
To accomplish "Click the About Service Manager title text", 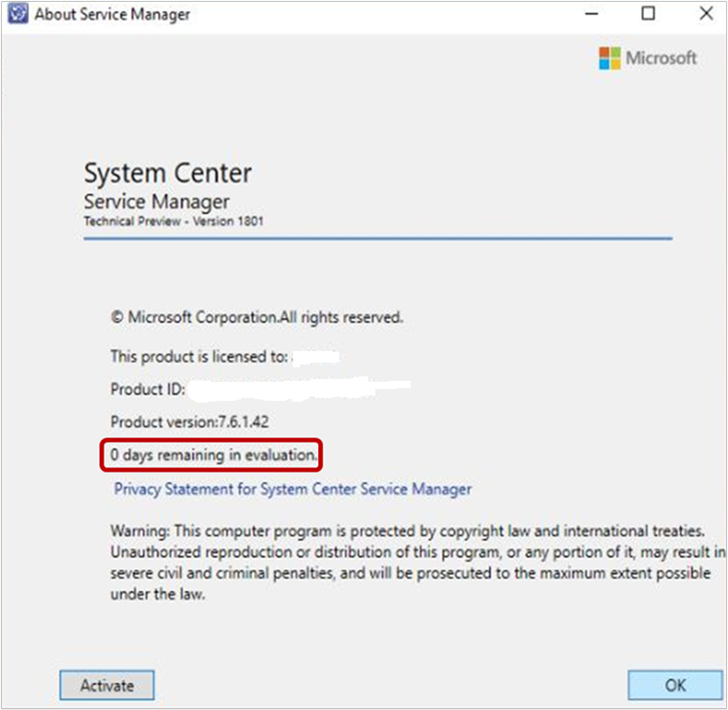I will click(x=107, y=14).
